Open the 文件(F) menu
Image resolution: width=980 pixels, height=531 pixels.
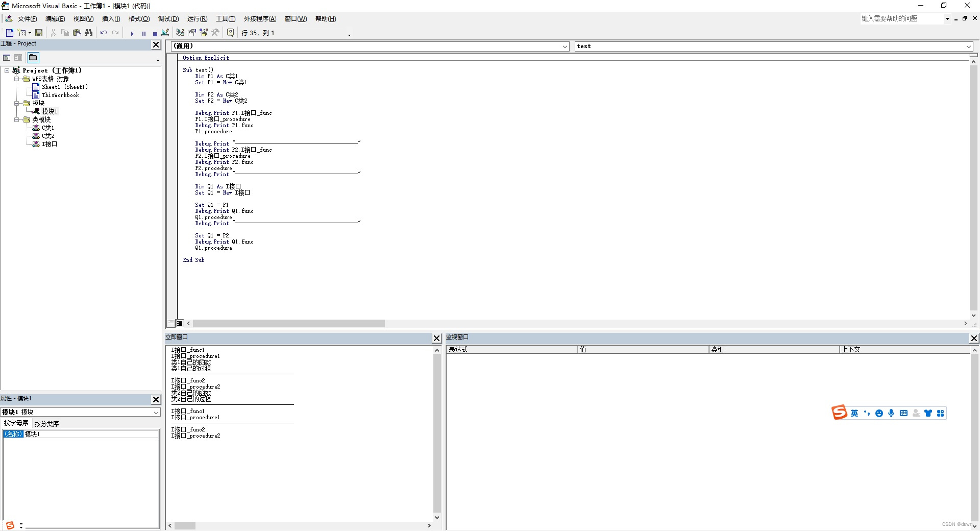[x=27, y=19]
